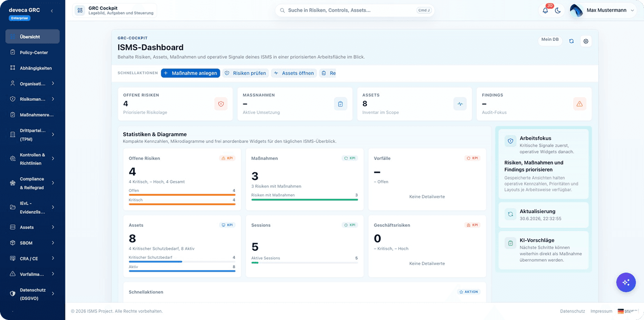Click the Assets pulse card icon
Screen dimensions: 644x320
[460, 104]
